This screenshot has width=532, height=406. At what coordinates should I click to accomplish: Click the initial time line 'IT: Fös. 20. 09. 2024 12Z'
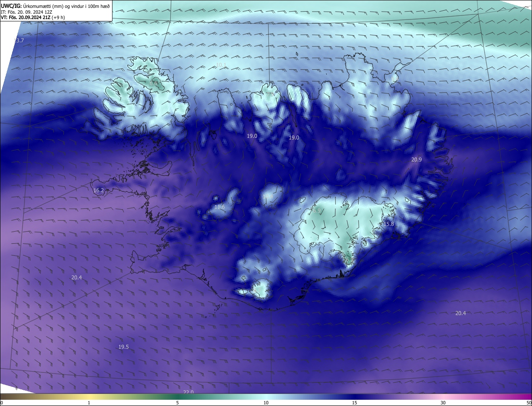pos(26,12)
